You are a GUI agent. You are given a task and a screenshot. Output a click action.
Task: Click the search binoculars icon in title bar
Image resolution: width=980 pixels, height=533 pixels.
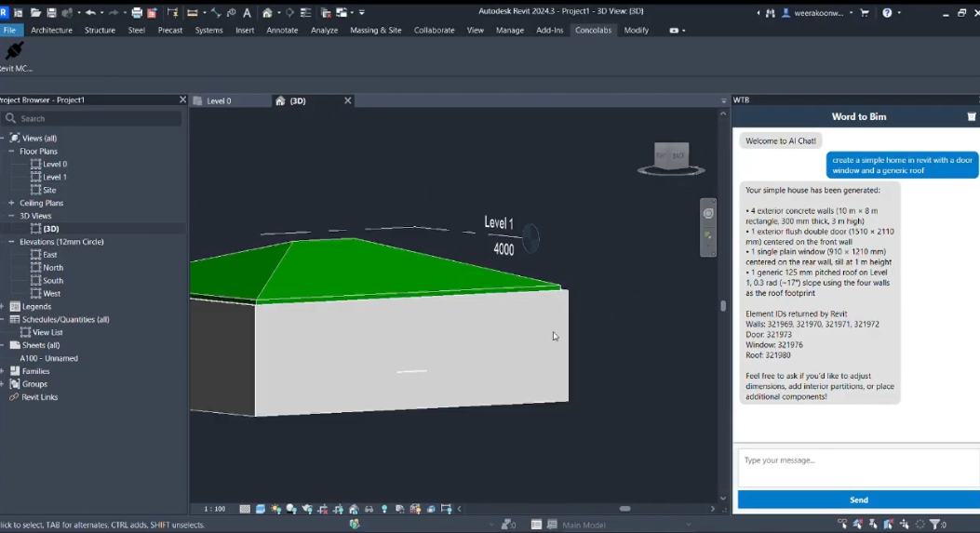[x=771, y=12]
